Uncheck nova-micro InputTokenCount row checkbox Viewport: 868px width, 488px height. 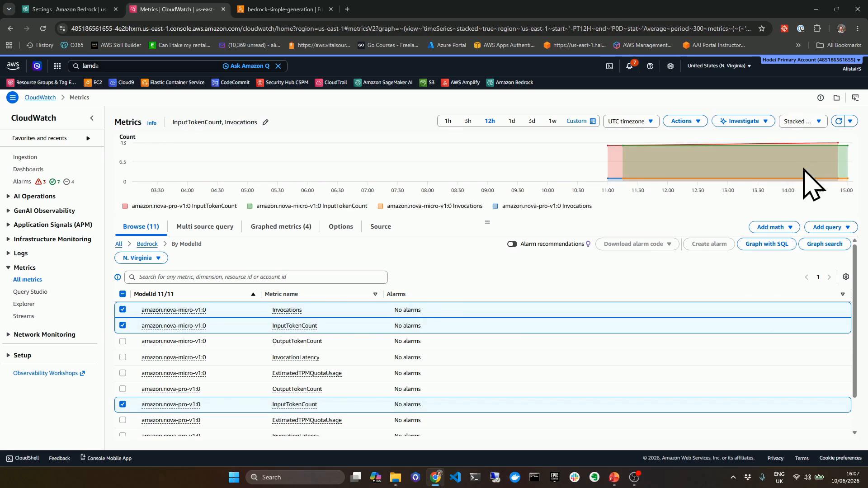pos(123,325)
